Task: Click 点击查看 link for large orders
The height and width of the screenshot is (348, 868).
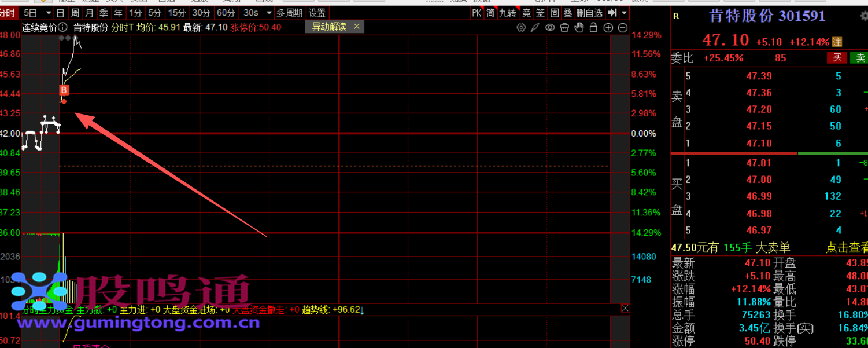Action: pyautogui.click(x=847, y=248)
